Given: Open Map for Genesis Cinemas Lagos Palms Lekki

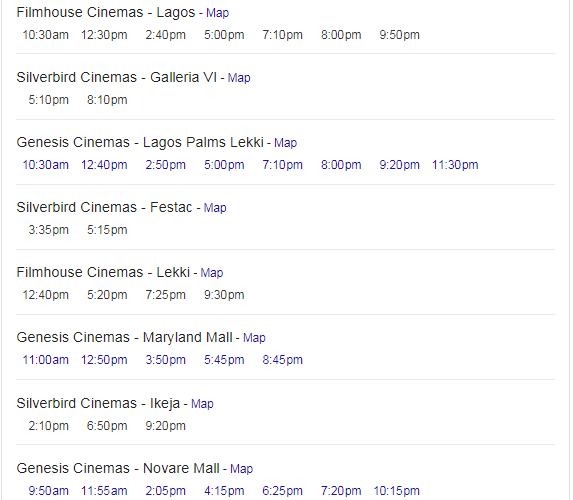Looking at the screenshot, I should 285,143.
